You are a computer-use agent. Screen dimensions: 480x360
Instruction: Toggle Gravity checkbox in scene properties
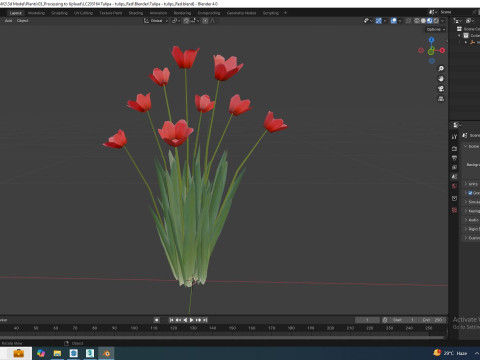tap(470, 193)
